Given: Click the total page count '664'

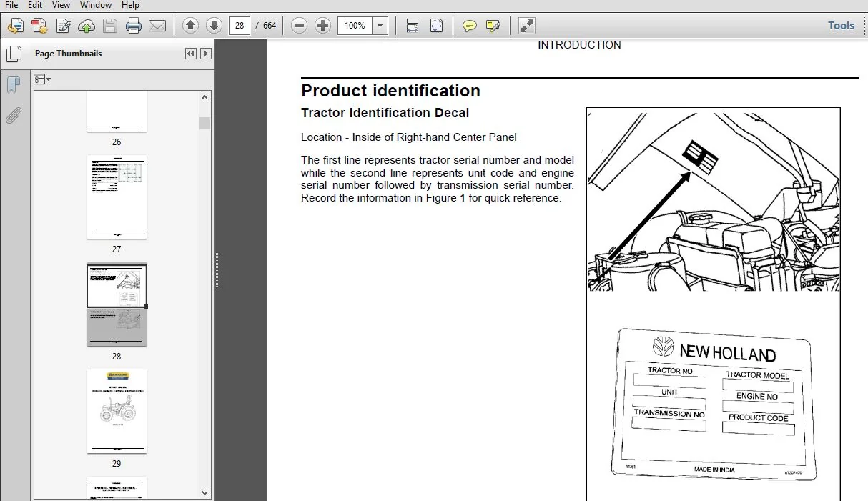Looking at the screenshot, I should (270, 26).
